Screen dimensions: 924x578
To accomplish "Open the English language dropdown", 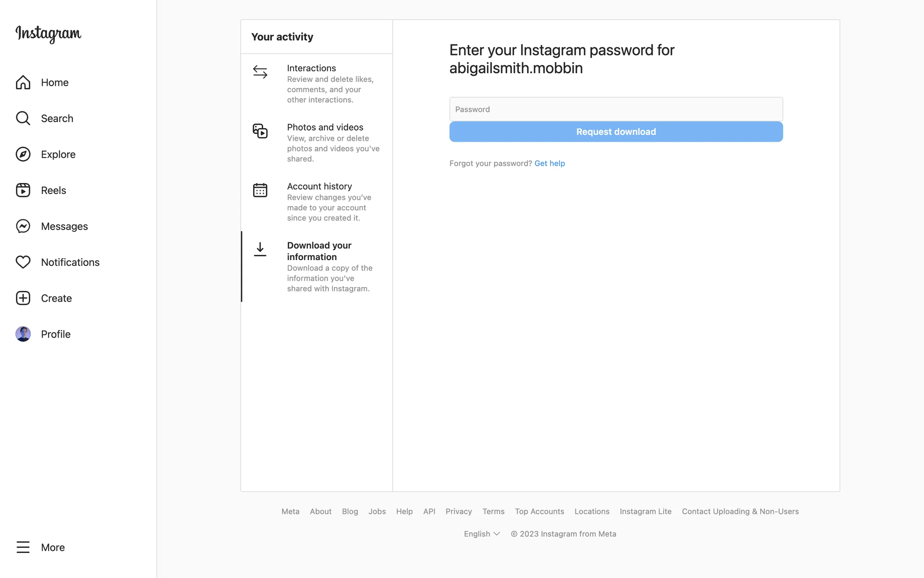I will tap(482, 534).
